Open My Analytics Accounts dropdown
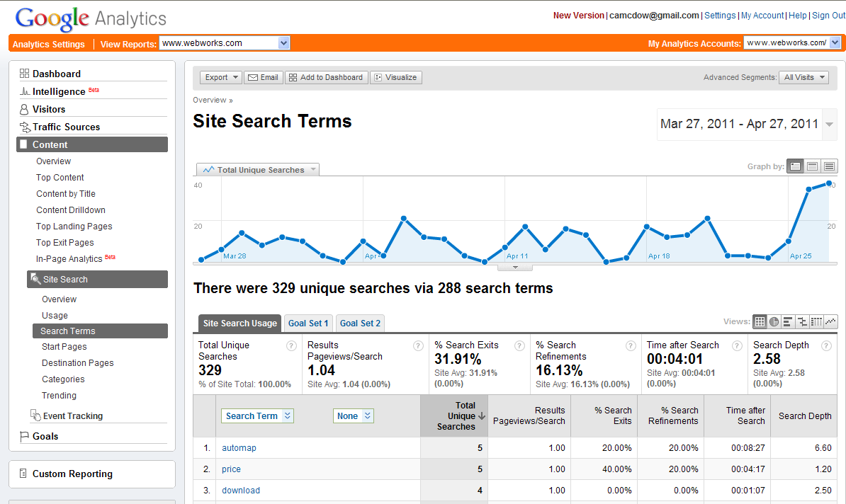The image size is (846, 504). [x=791, y=42]
